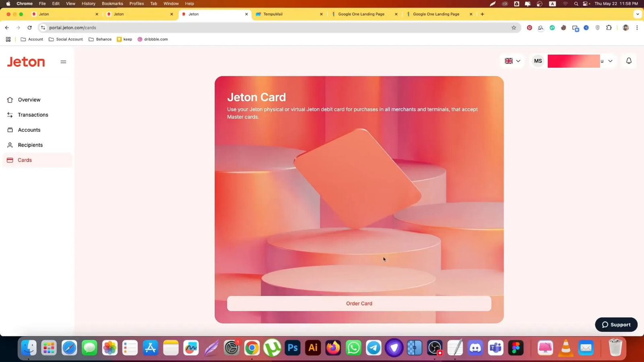Open notifications bell icon
Viewport: 644px width, 362px height.
tap(629, 61)
